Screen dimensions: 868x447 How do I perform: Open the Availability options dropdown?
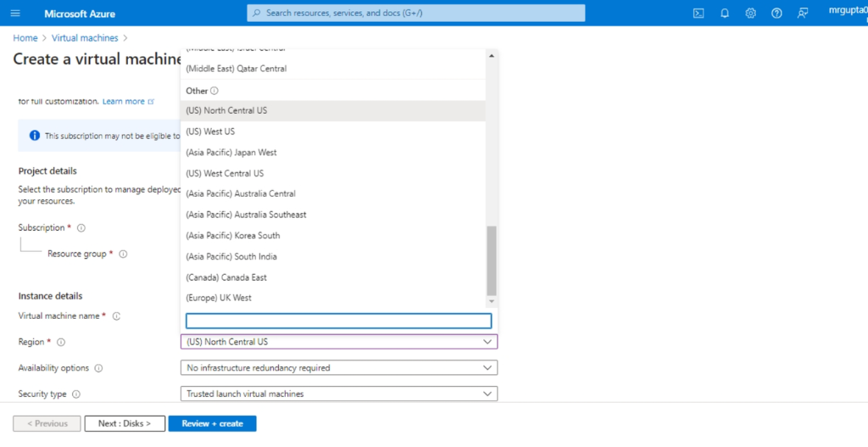point(339,368)
